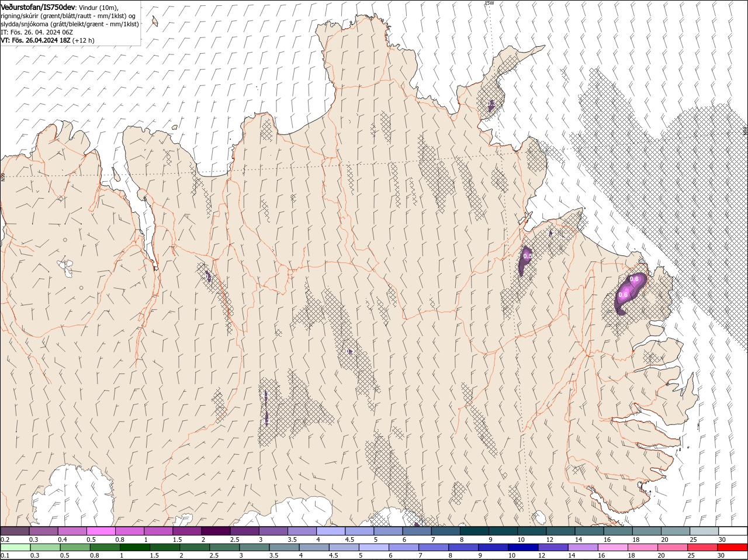748x560 pixels.
Task: Click the 15W meridian label at the top
Action: (x=489, y=3)
